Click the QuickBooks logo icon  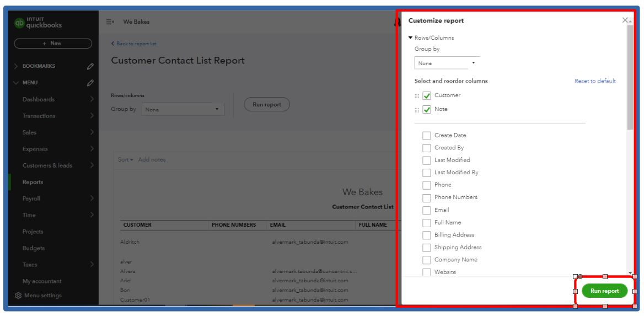click(19, 23)
